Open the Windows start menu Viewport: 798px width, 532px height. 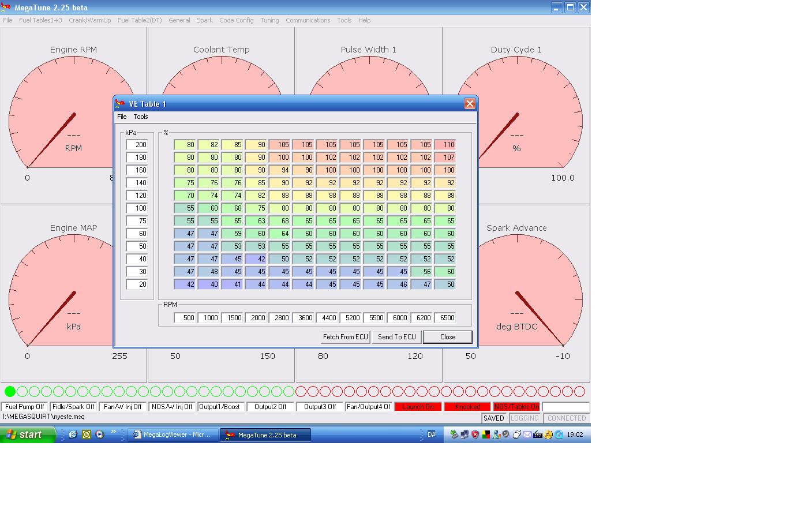(x=28, y=434)
